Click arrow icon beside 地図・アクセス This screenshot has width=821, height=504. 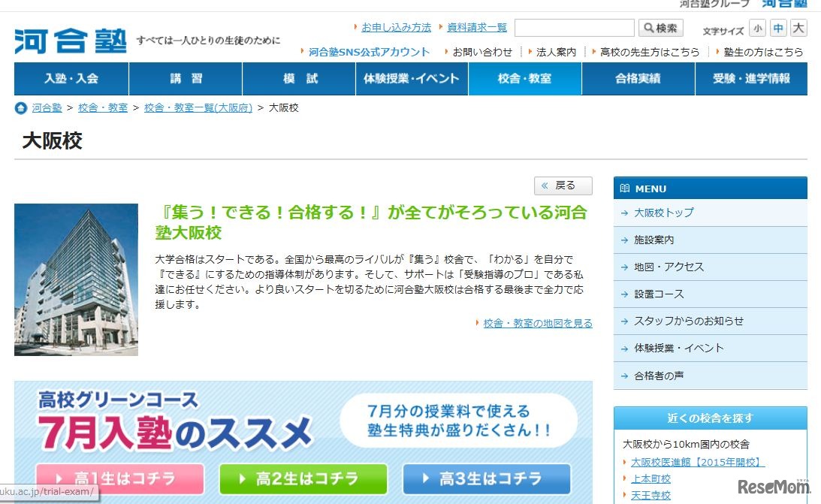click(x=624, y=267)
